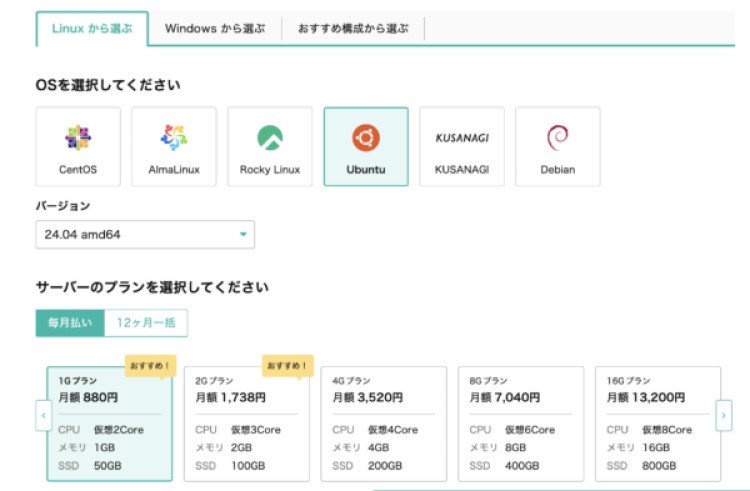Click the 200GB SSD value
This screenshot has width=750, height=491.
[x=385, y=466]
